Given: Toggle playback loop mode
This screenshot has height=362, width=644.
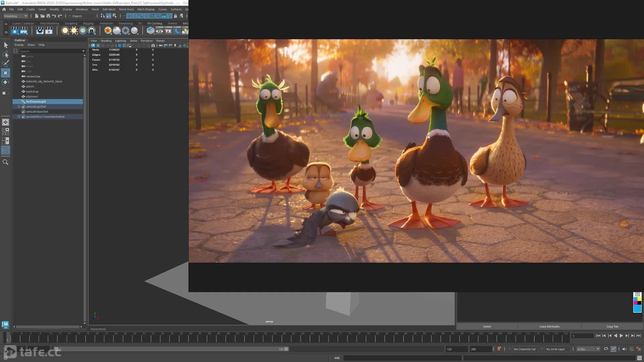Looking at the screenshot, I should [606, 349].
